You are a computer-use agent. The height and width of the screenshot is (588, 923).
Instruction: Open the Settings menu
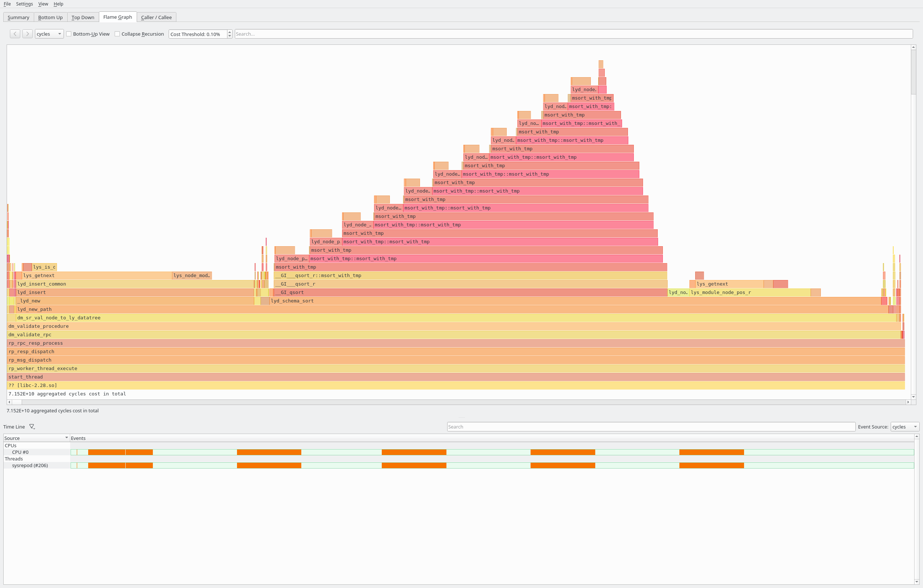pos(24,4)
